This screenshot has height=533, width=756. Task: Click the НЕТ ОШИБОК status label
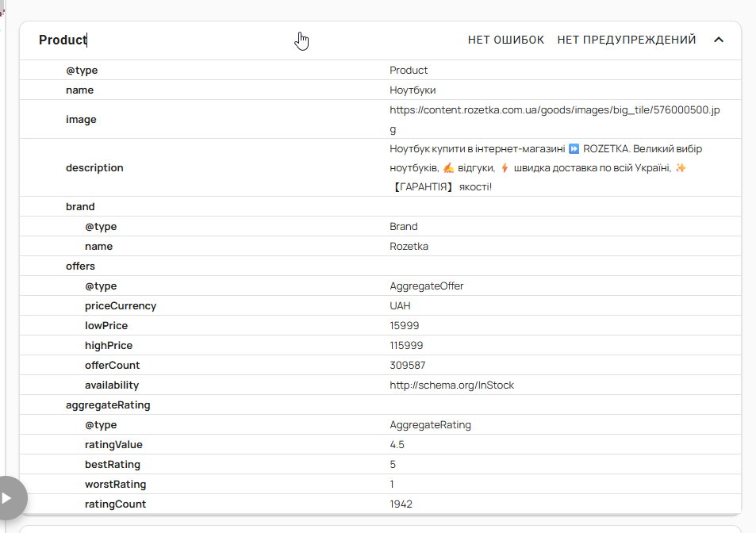(506, 40)
